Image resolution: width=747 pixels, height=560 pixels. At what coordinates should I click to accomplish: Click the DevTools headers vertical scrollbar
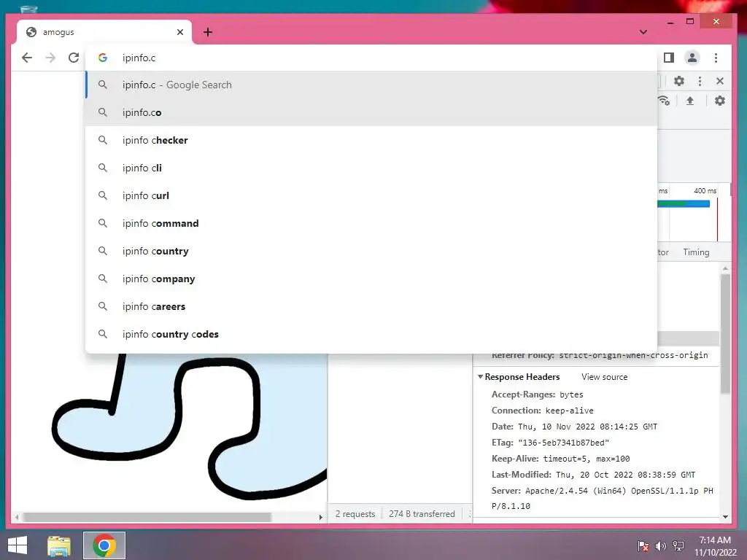725,333
